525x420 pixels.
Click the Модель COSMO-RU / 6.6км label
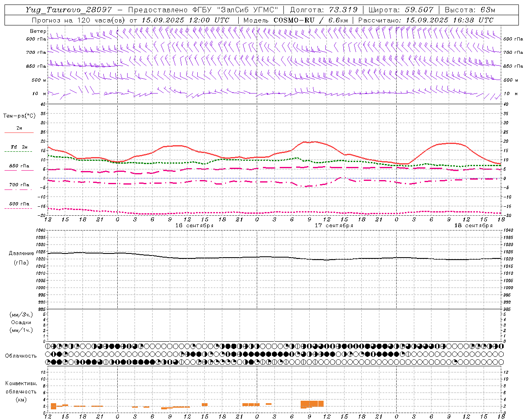[x=296, y=20]
